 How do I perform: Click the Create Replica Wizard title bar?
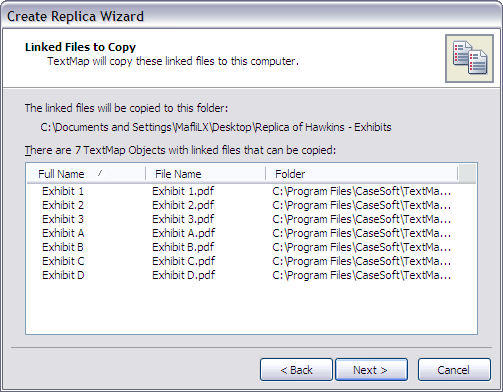point(251,16)
